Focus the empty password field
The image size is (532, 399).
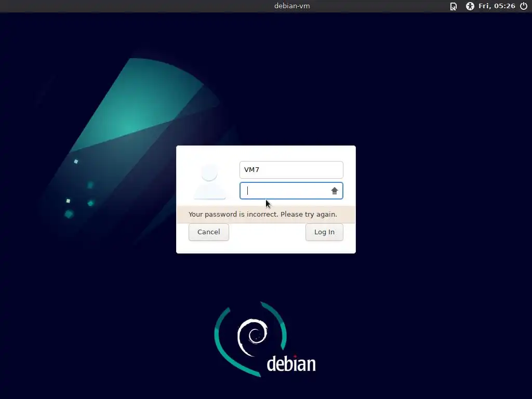[291, 191]
